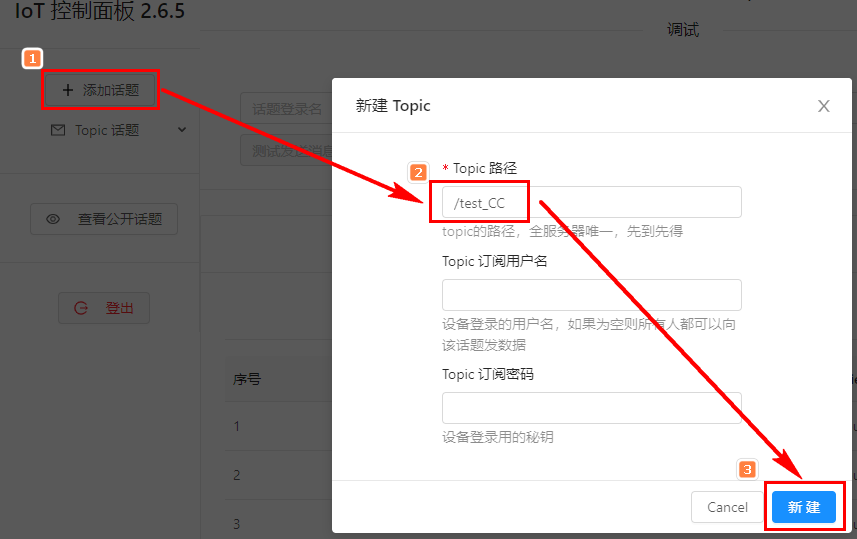Click the IoT 控制面板 2.6.5 title
The width and height of the screenshot is (857, 539).
(x=100, y=11)
